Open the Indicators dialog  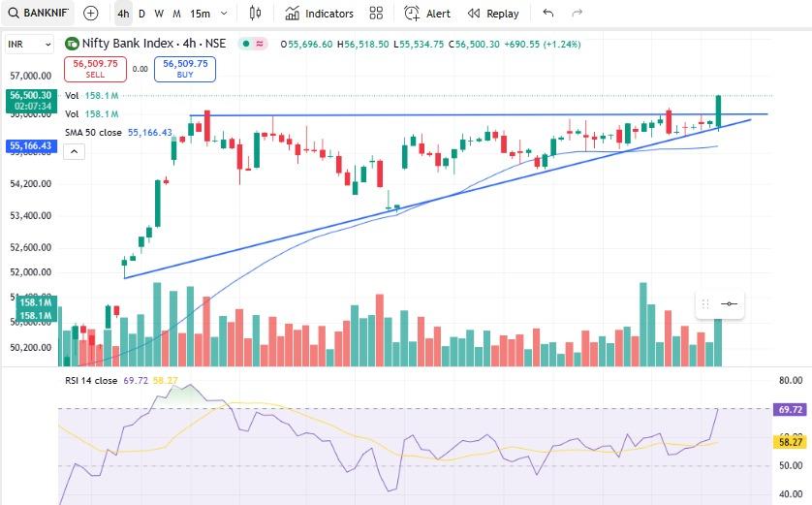pyautogui.click(x=319, y=14)
